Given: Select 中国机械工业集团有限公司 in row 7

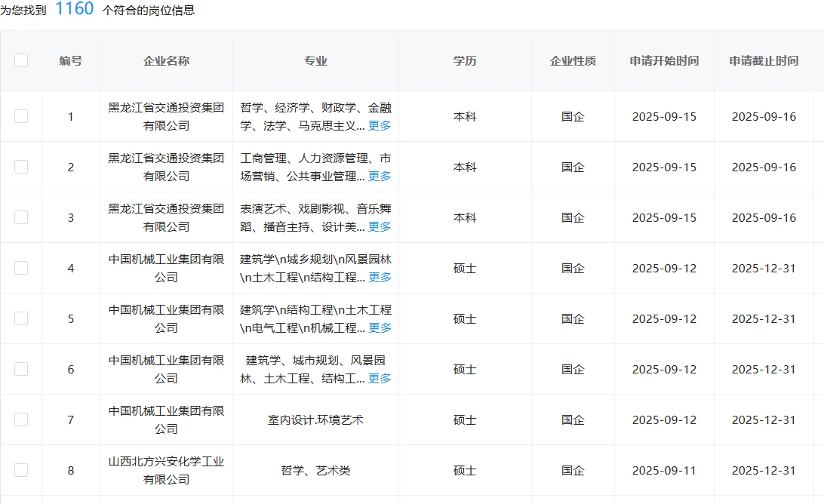Looking at the screenshot, I should 166,419.
